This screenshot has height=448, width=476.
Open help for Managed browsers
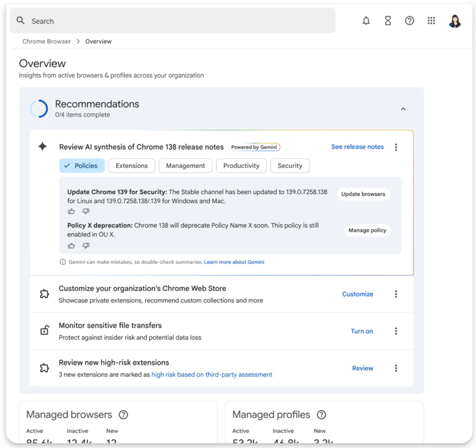(x=123, y=414)
